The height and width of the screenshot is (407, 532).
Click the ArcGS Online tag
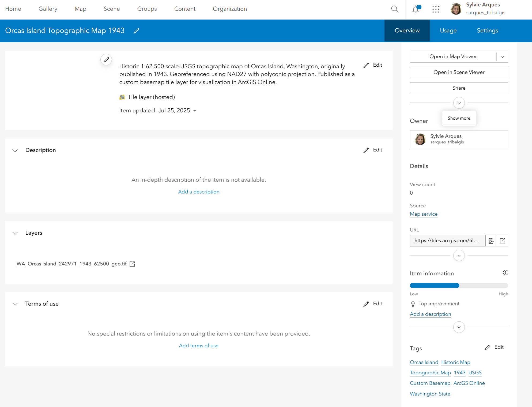point(469,383)
